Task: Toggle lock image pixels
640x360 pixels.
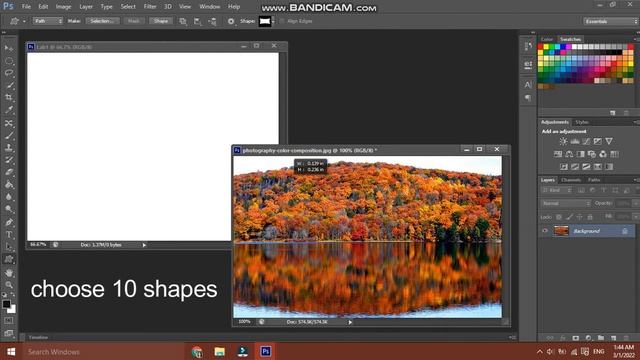Action: (569, 217)
